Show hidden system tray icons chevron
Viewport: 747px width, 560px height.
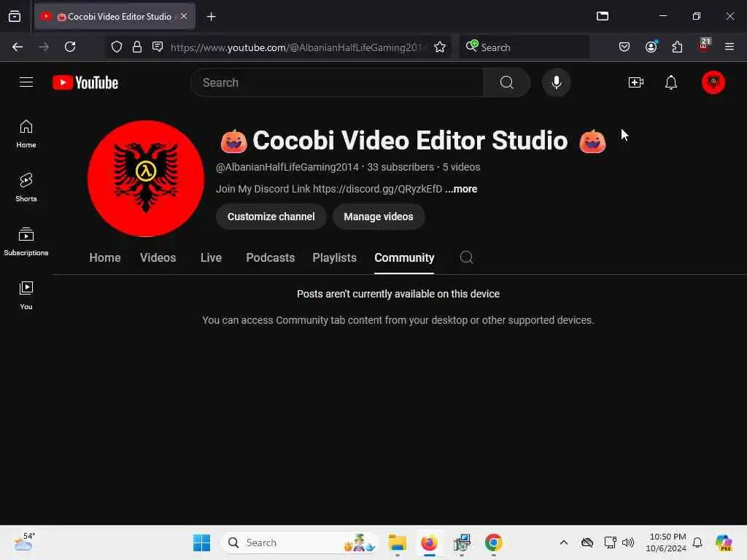(x=564, y=542)
